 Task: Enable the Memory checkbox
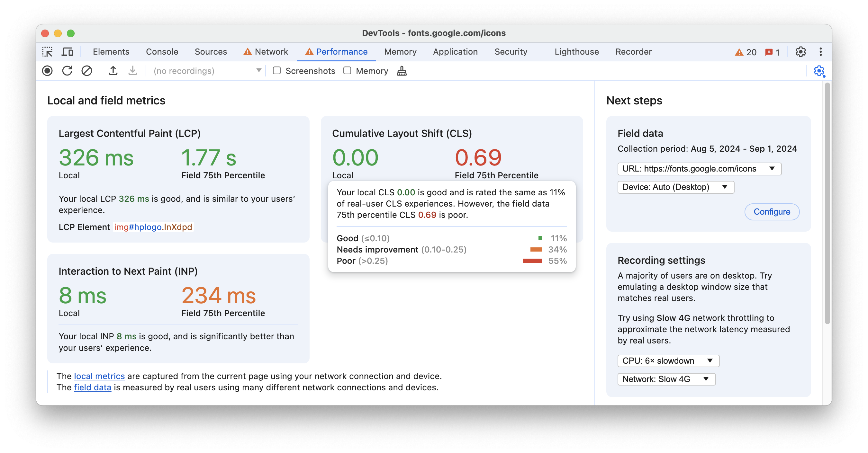click(347, 71)
